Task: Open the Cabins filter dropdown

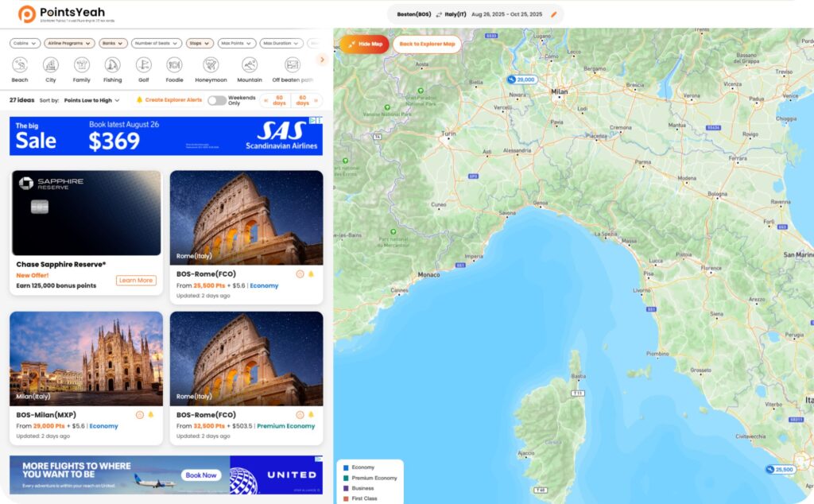Action: [25, 44]
